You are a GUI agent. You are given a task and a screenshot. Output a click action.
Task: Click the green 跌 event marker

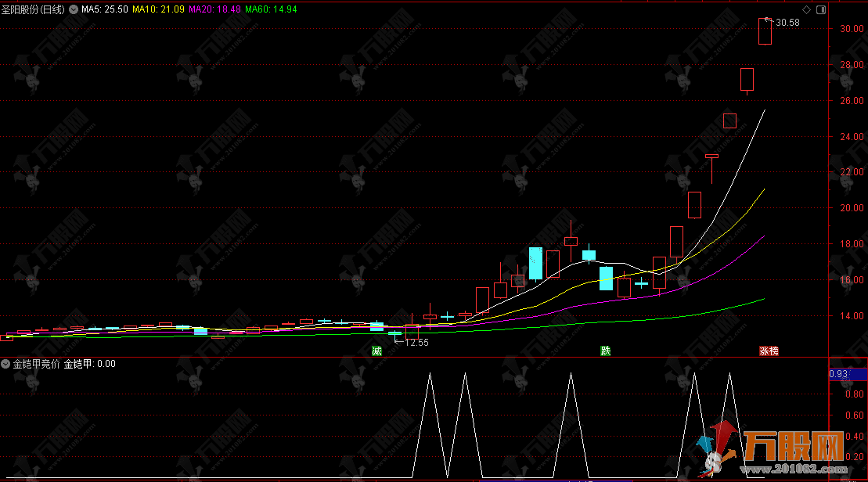pos(605,351)
